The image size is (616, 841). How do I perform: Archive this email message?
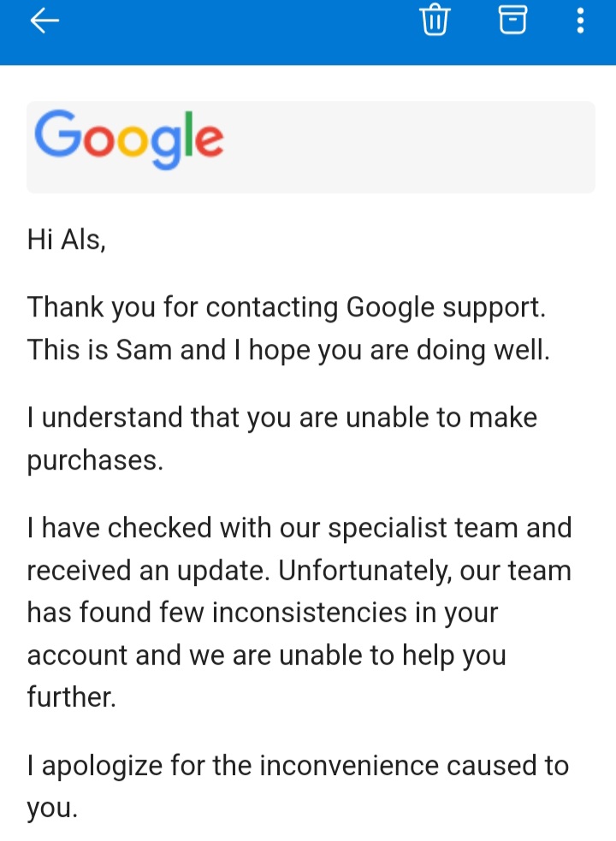pos(512,20)
